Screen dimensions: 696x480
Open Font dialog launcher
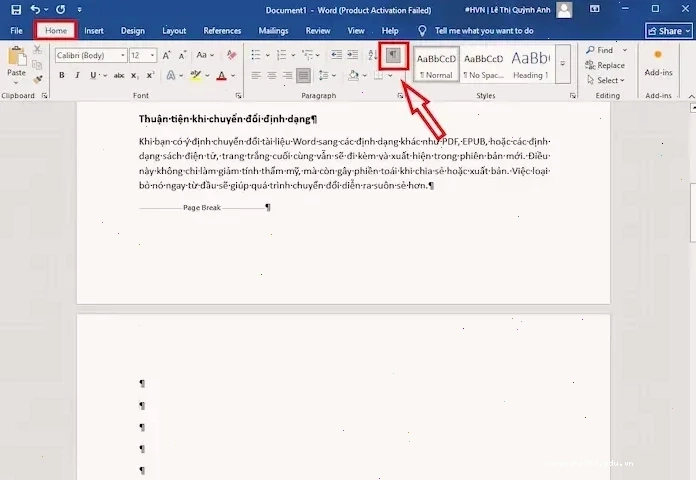click(x=238, y=95)
